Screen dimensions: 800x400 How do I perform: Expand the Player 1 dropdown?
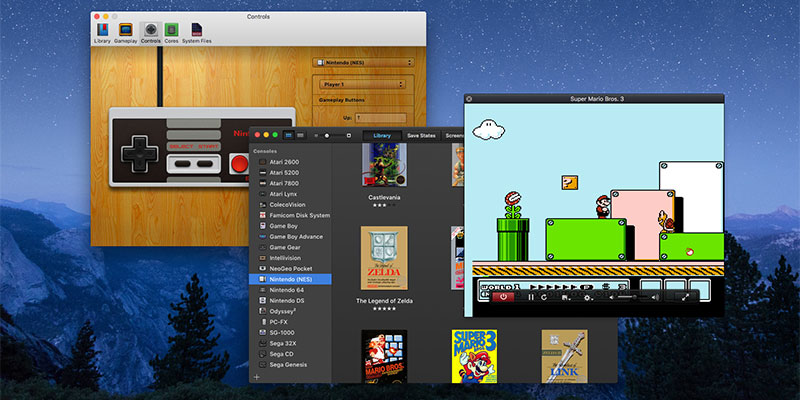[363, 85]
